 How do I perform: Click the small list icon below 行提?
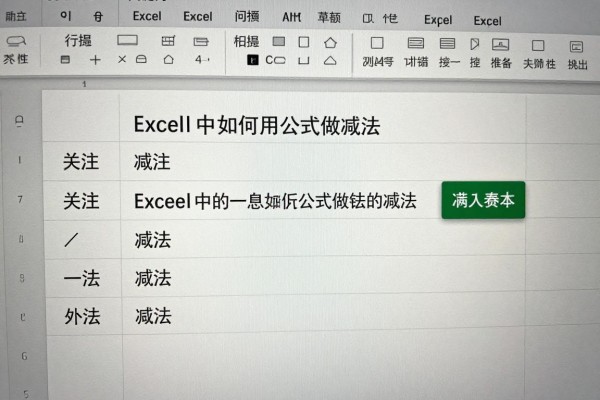pos(65,59)
